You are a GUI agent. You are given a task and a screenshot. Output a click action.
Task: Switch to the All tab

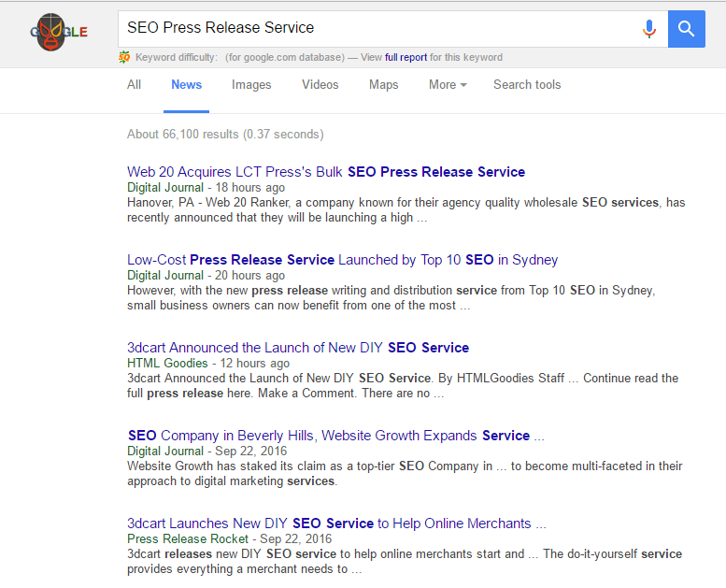pos(135,85)
